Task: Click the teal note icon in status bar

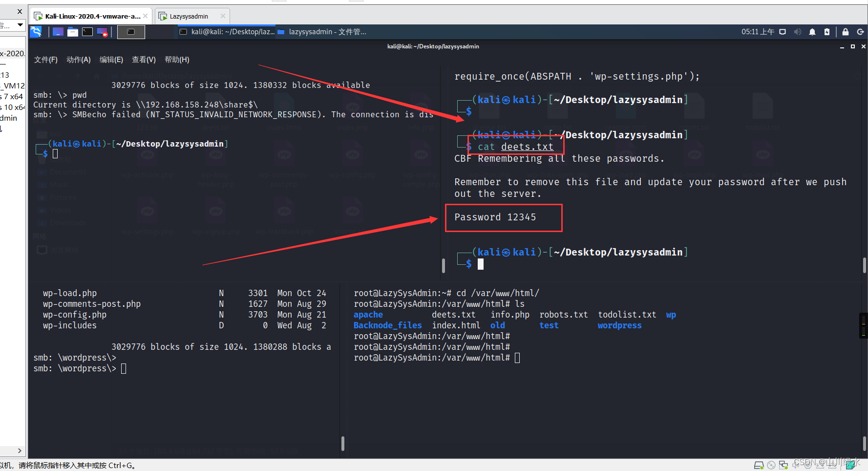Action: [x=850, y=465]
